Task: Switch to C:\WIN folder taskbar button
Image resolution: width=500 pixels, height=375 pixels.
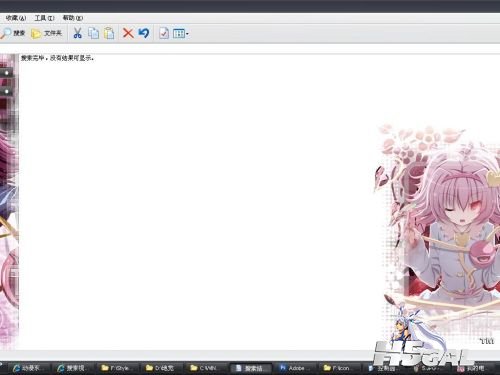Action: pyautogui.click(x=205, y=368)
